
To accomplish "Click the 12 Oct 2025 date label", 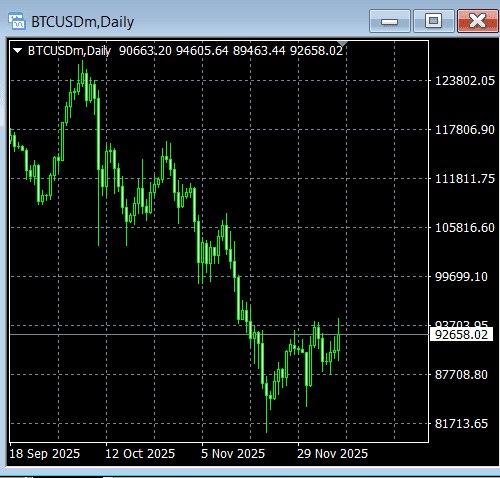I will 140,454.
